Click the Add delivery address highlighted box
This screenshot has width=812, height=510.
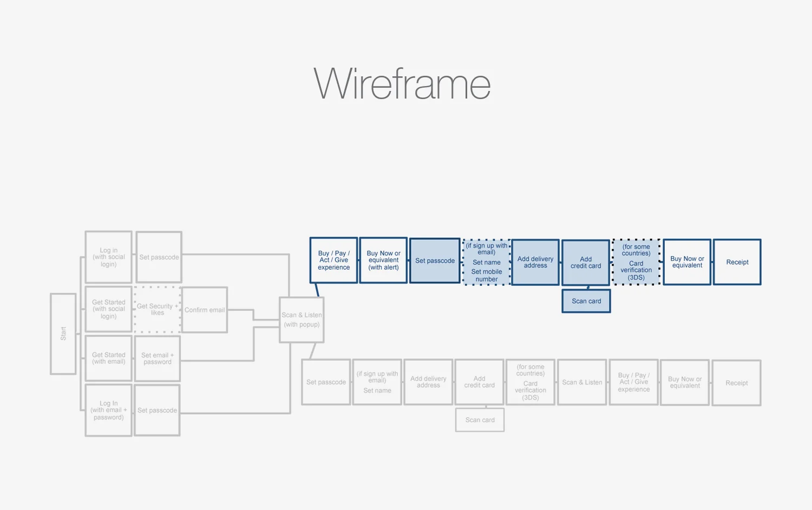click(535, 262)
